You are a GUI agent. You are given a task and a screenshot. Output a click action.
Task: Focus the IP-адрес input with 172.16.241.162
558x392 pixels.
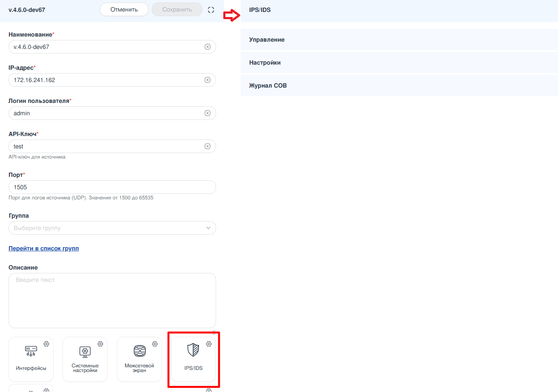click(x=112, y=80)
